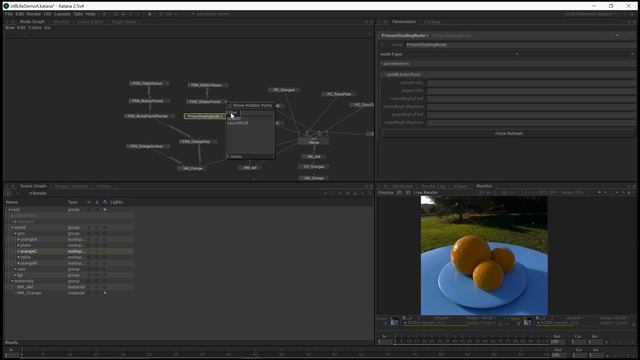The image size is (640, 360).
Task: Expand the cam group
Action: [x=15, y=269]
